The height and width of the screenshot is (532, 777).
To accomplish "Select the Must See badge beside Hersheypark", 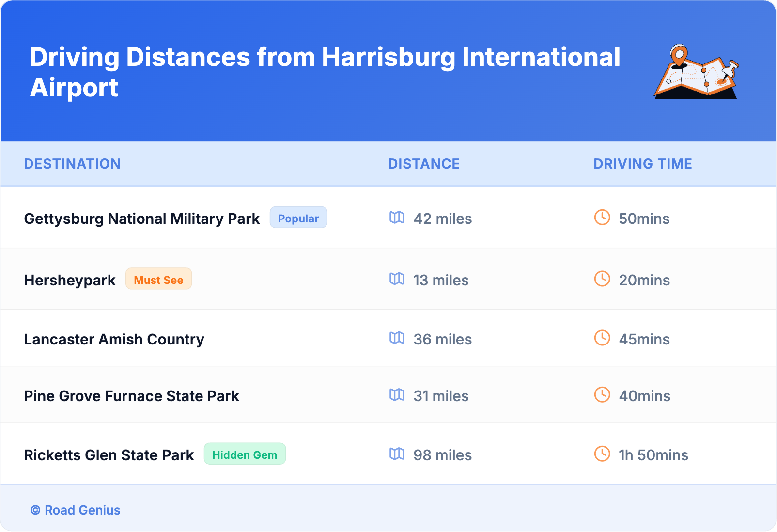I will tap(158, 280).
